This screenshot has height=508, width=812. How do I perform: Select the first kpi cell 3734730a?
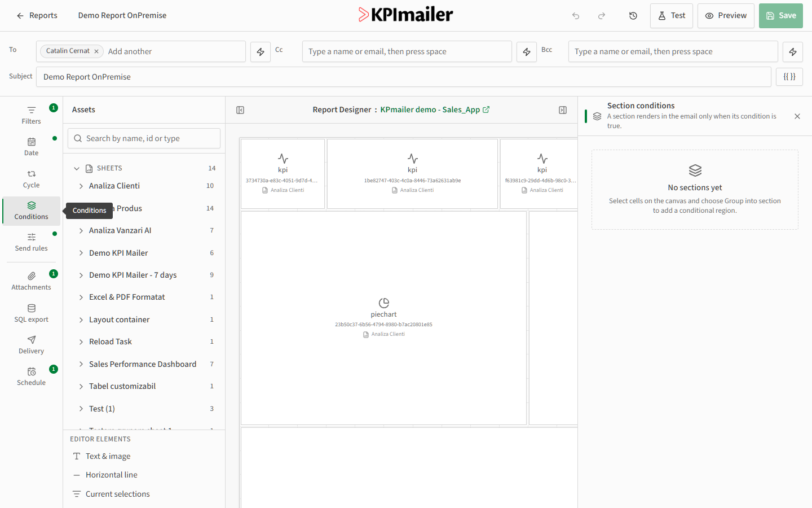pyautogui.click(x=283, y=174)
